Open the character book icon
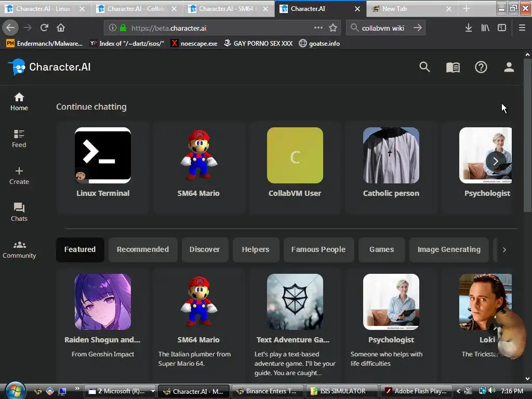The height and width of the screenshot is (399, 532). point(453,67)
